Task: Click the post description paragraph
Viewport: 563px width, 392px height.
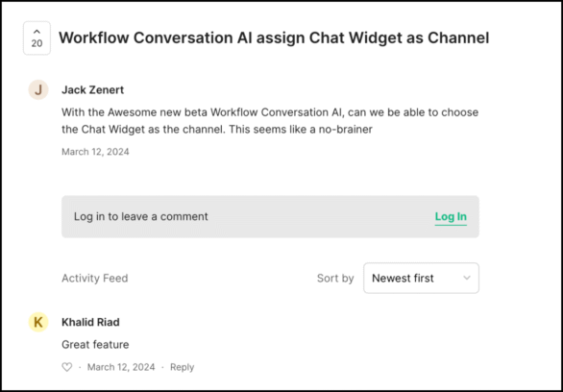Action: tap(270, 121)
